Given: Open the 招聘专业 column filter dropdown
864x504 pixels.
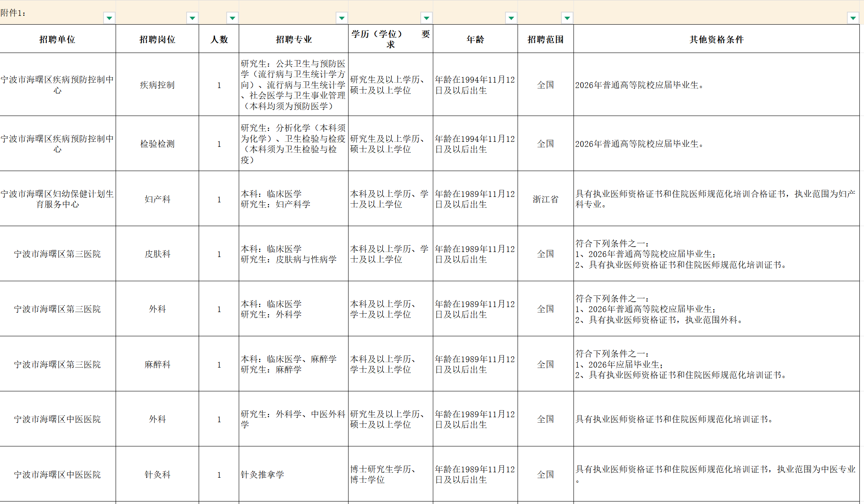Looking at the screenshot, I should pos(342,18).
